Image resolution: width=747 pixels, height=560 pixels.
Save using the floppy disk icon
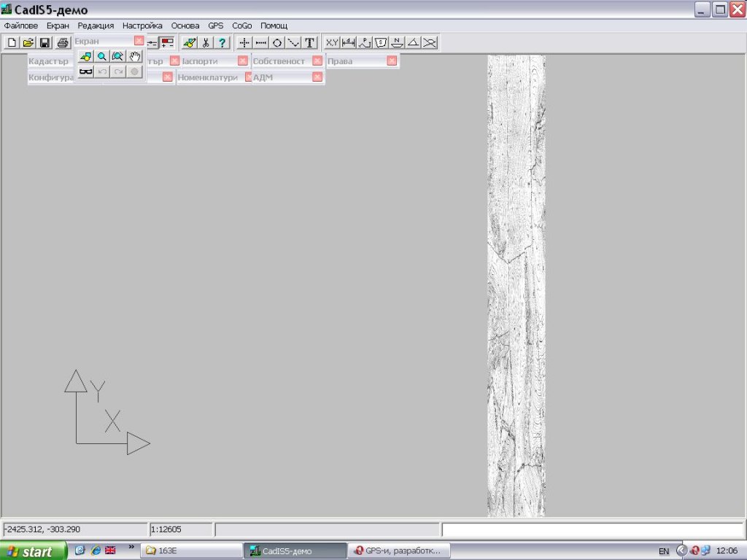(44, 43)
